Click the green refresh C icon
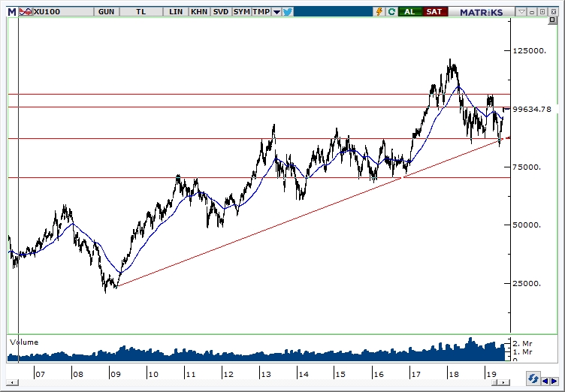The width and height of the screenshot is (565, 392). coord(391,12)
